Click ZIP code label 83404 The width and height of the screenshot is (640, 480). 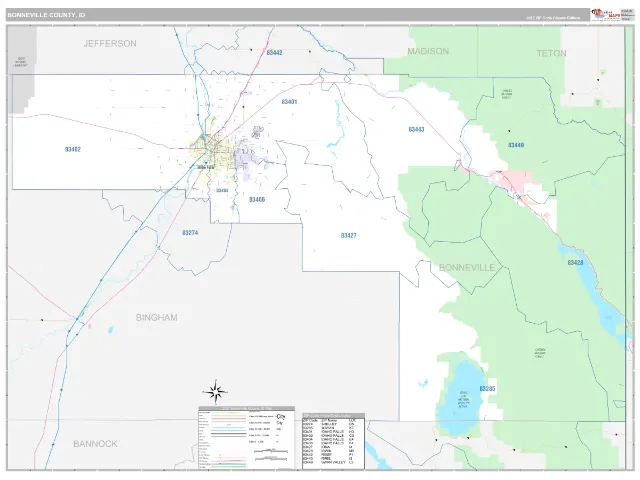pos(222,191)
